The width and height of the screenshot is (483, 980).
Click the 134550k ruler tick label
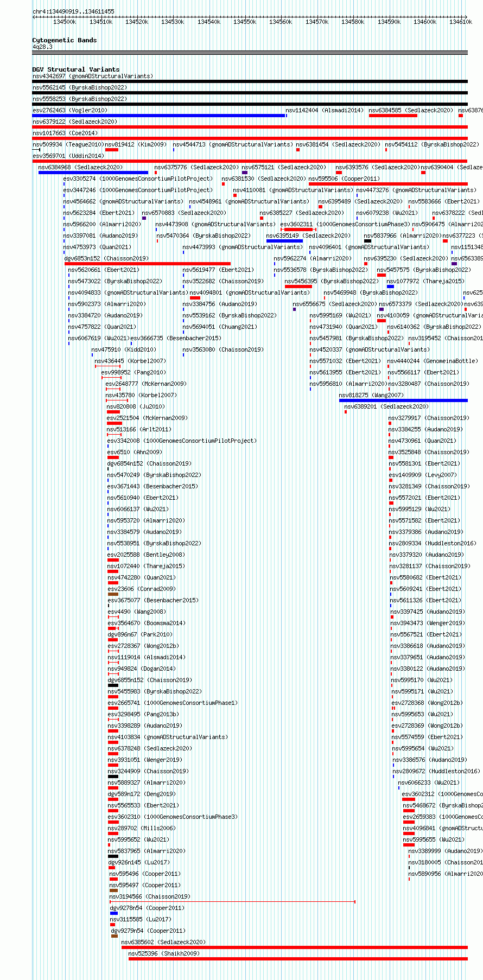[x=245, y=22]
